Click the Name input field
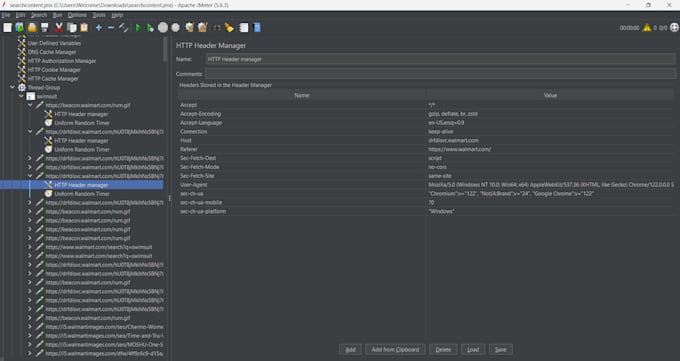This screenshot has height=361, width=680. coord(441,59)
